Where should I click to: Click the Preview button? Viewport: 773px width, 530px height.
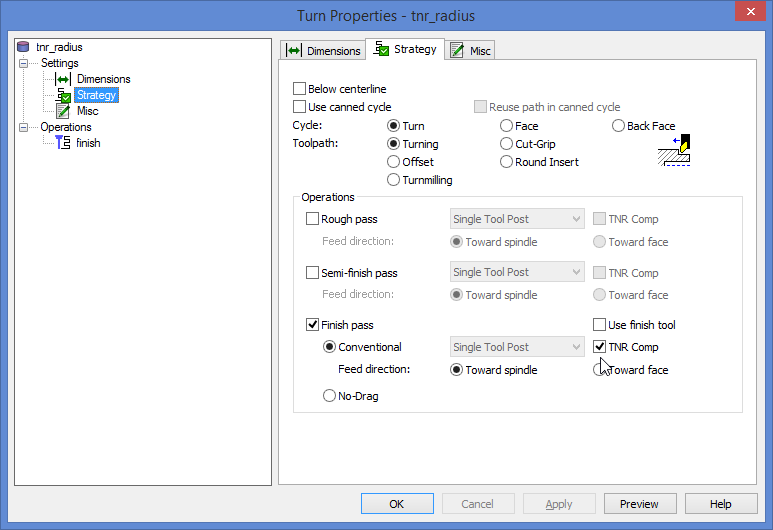coord(639,504)
